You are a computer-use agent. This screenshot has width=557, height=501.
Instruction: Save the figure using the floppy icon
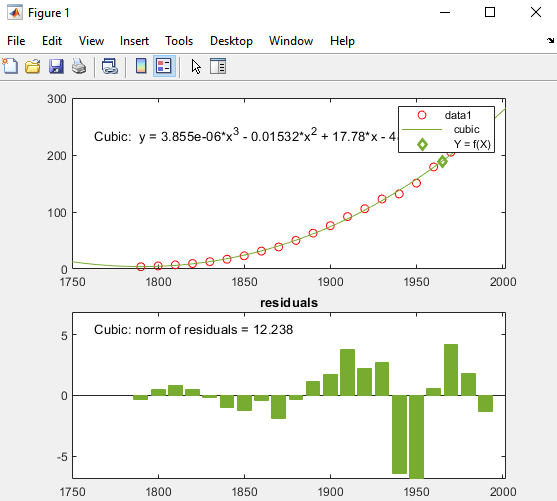56,66
